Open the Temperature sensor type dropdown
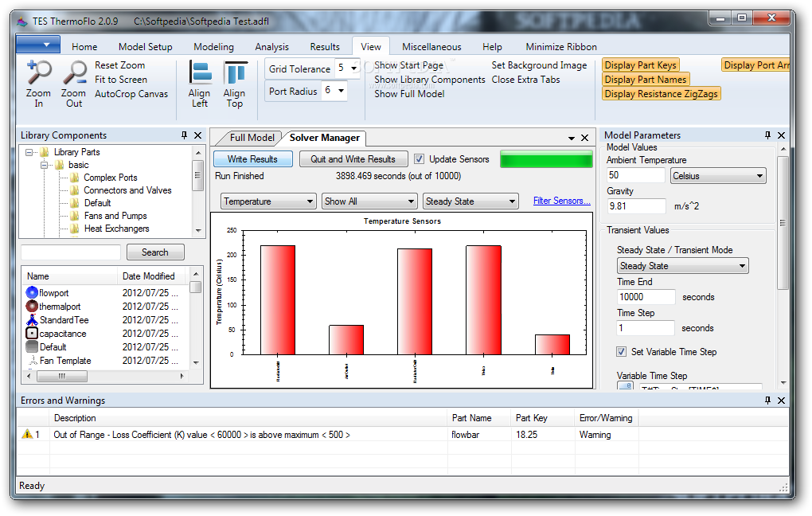 tap(267, 201)
